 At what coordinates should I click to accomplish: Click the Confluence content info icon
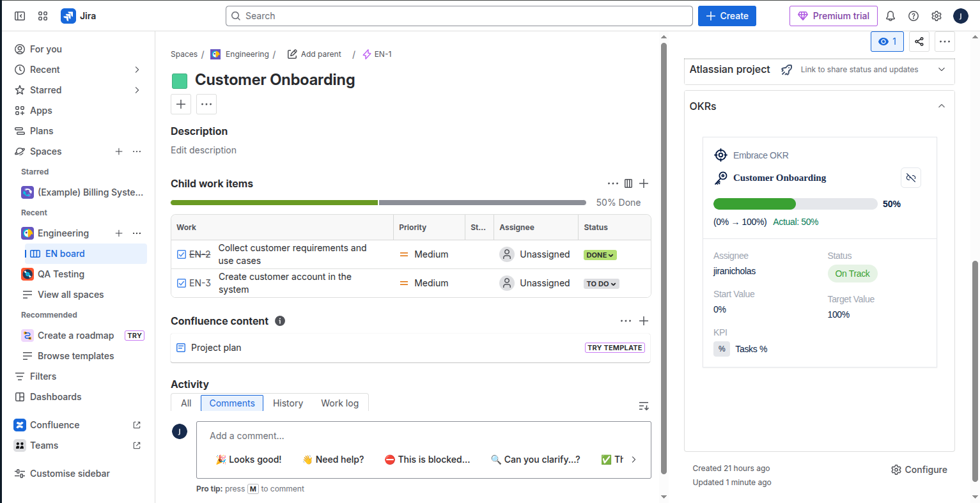click(x=280, y=321)
